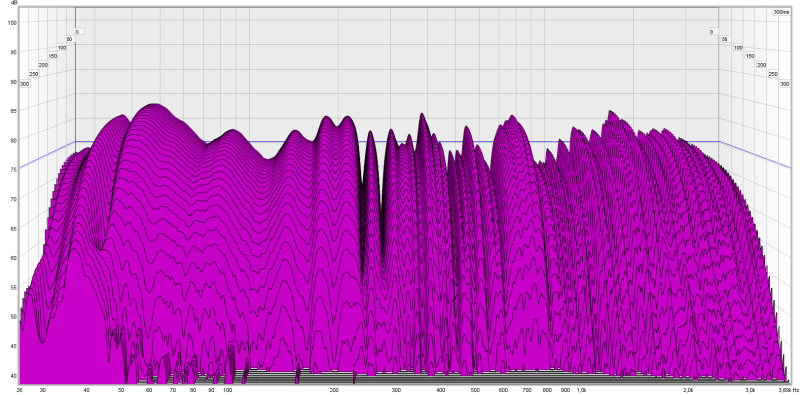Click the 500 Hz frequency-axis label

click(x=475, y=390)
